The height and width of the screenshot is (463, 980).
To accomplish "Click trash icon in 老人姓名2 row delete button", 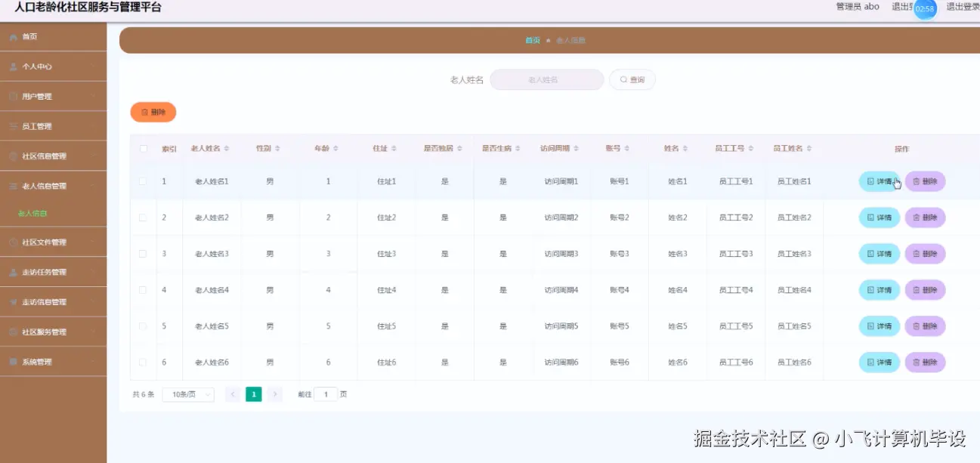I will pyautogui.click(x=917, y=218).
